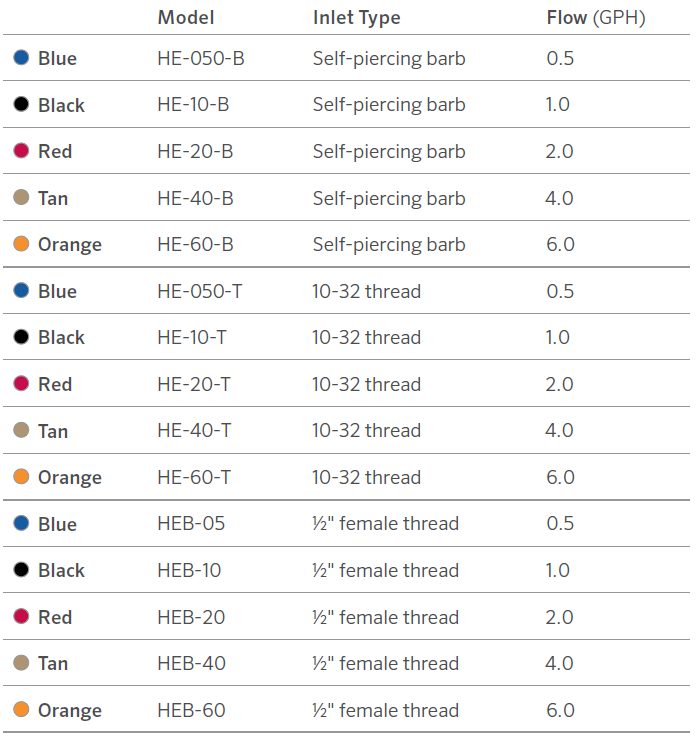Click the red dot beside HE-20-B
The width and height of the screenshot is (696, 737).
(x=21, y=151)
